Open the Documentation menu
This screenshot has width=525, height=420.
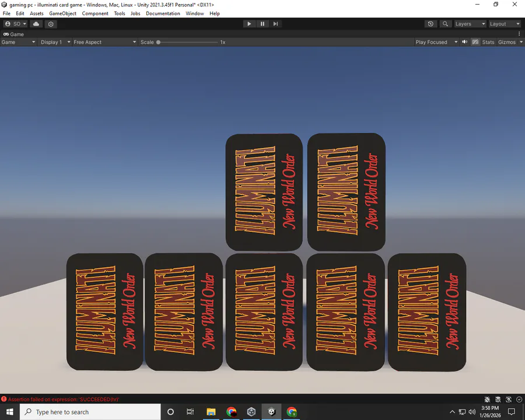pos(163,13)
